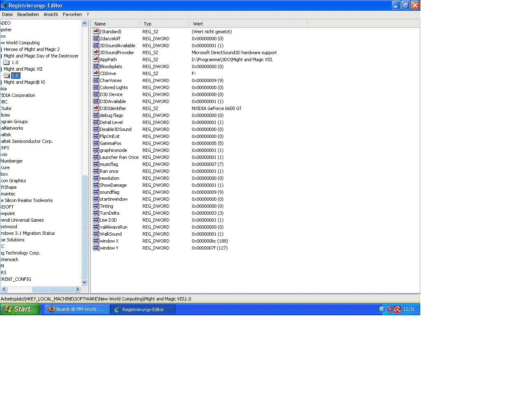Select the Vivendi Universal Games key
532x399 pixels.
click(x=22, y=220)
